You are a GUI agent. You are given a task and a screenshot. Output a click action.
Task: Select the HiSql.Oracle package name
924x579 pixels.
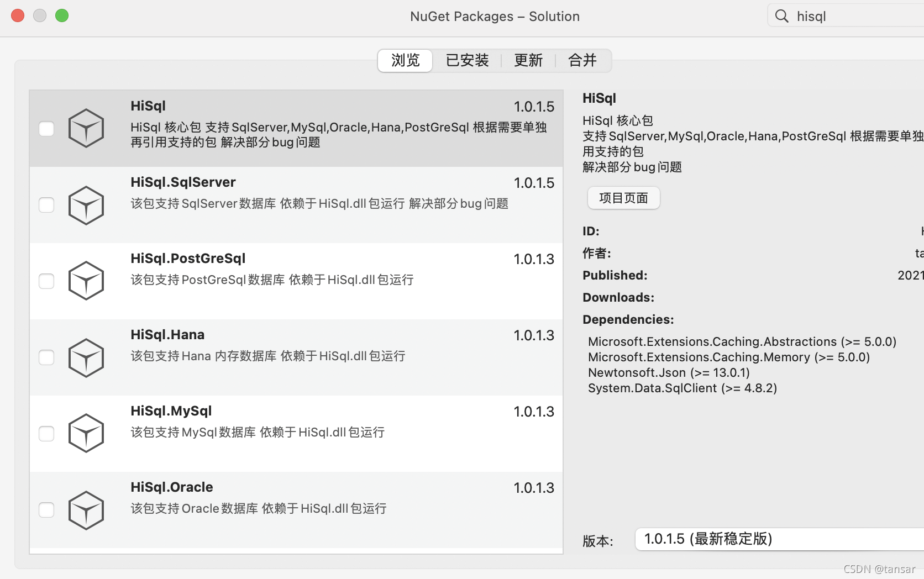172,487
